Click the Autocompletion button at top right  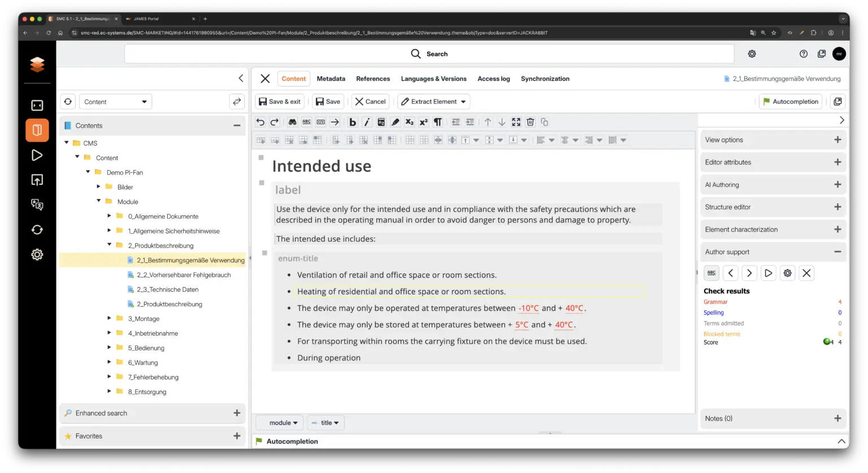(x=790, y=102)
